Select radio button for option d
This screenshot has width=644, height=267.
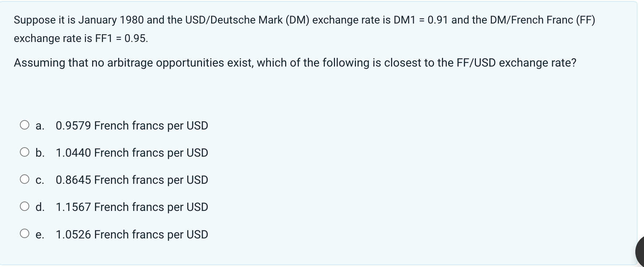point(25,207)
